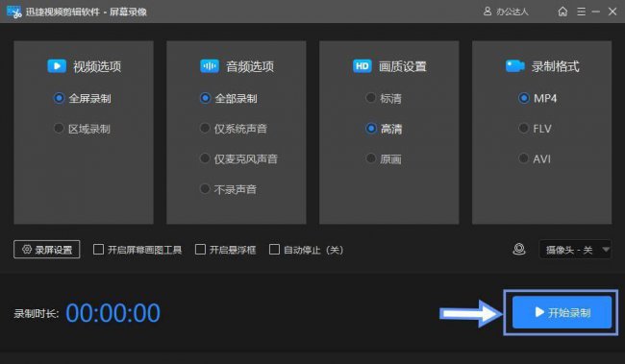Image resolution: width=625 pixels, height=364 pixels.
Task: Enable 开启悬浮框 checkbox
Action: [x=201, y=250]
